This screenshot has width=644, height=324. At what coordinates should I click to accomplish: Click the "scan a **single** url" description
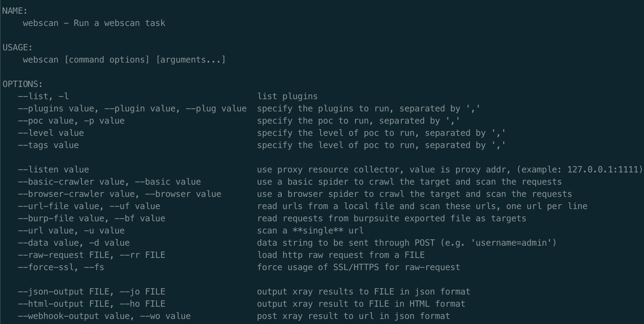pos(310,231)
